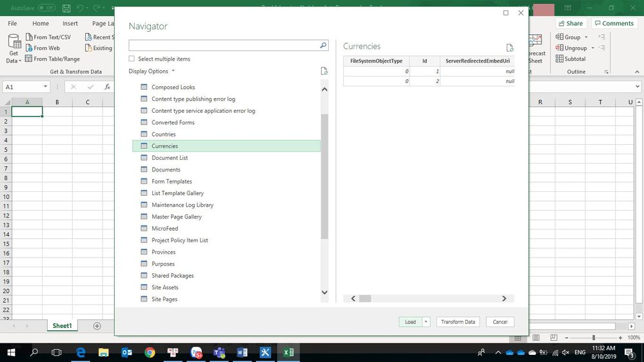Image resolution: width=644 pixels, height=362 pixels.
Task: Open the Task View taskbar icon
Action: coord(56,352)
